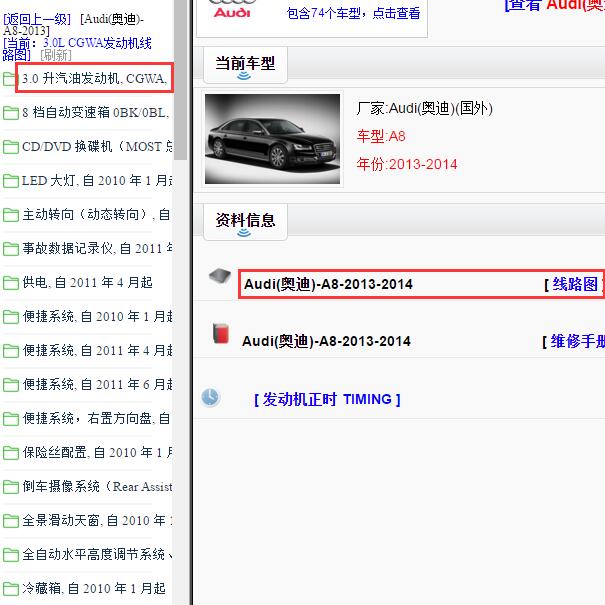The width and height of the screenshot is (605, 605).
Task: Open folder icon for 倒车摄像系统 Rear Assist
Action: (10, 487)
